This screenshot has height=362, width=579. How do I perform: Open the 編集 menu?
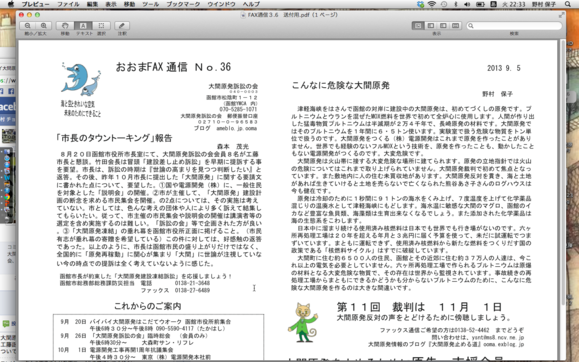[x=92, y=4]
